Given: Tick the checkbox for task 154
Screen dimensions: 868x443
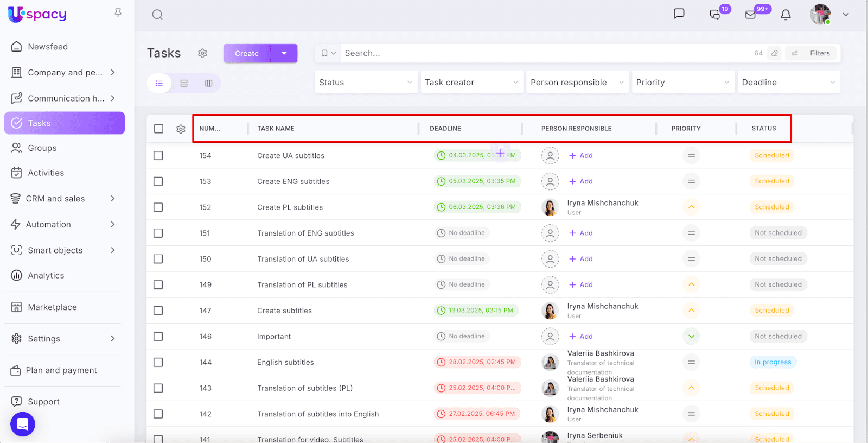Looking at the screenshot, I should point(158,156).
